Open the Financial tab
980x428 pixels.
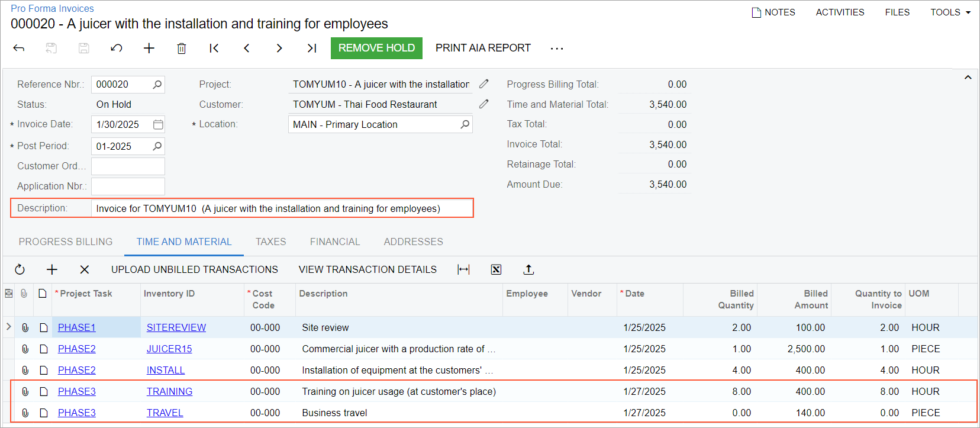point(335,242)
